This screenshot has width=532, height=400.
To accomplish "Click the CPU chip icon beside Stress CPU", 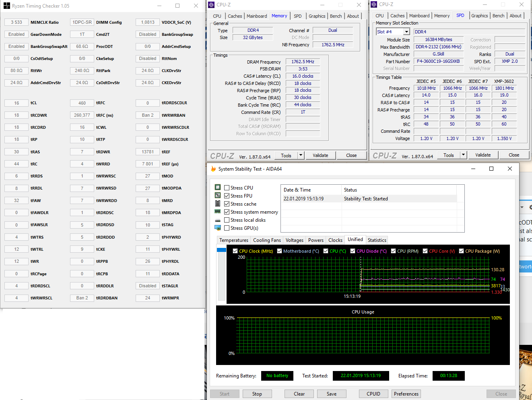I will [x=218, y=188].
